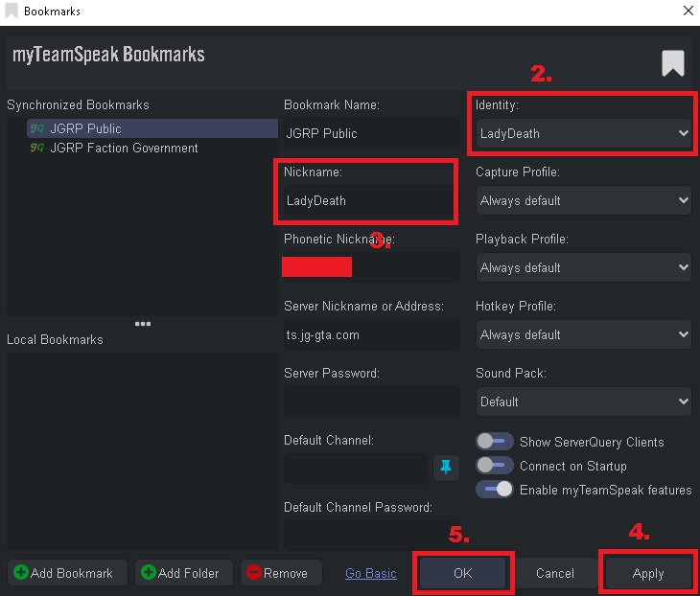Click the pin icon beside Default Channel
This screenshot has width=700, height=596.
tap(446, 467)
